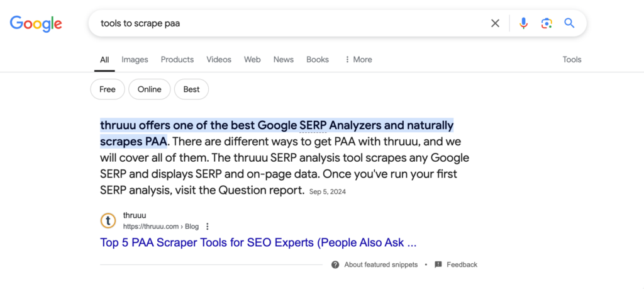Click the thruuu site favicon
This screenshot has width=644, height=289.
point(108,221)
